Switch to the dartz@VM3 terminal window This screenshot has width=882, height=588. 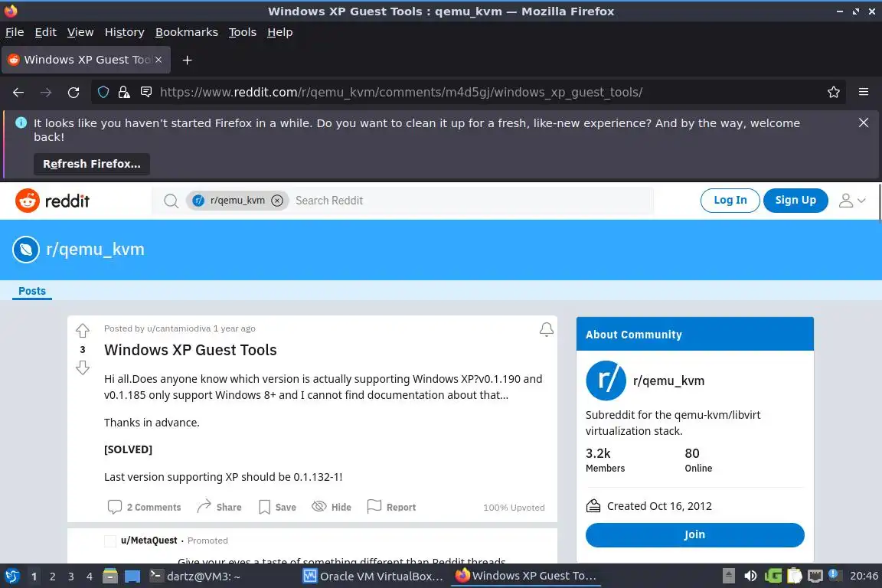point(195,577)
